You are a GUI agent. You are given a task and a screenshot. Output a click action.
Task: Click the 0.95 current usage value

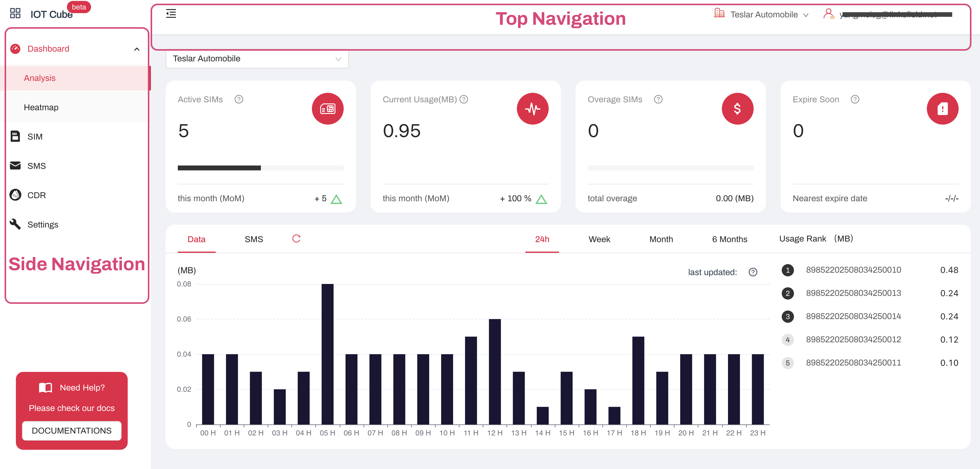402,131
